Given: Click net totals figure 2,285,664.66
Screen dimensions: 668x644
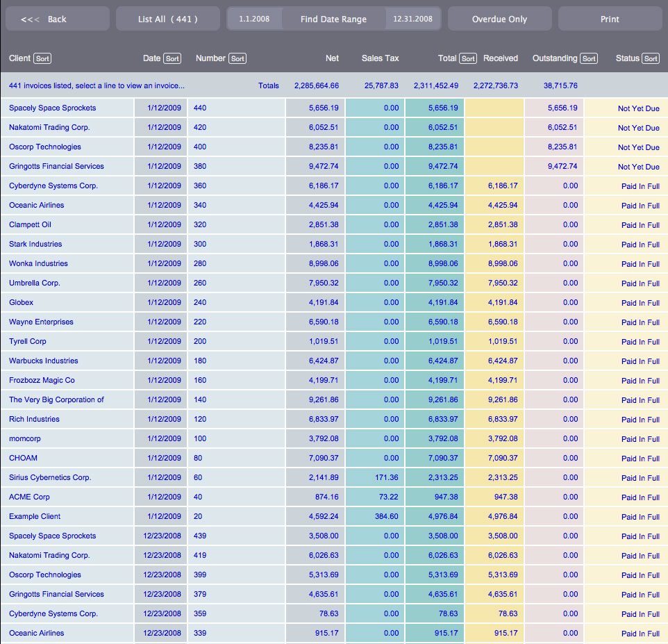Looking at the screenshot, I should 317,85.
